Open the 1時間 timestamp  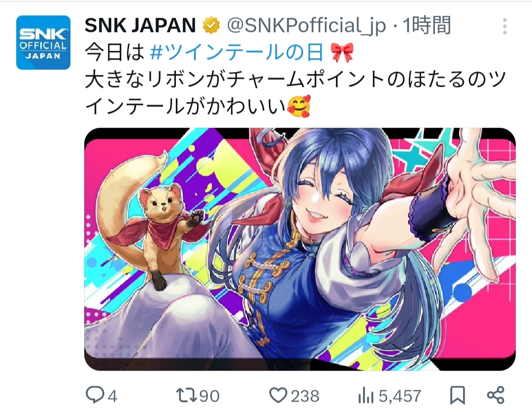427,26
